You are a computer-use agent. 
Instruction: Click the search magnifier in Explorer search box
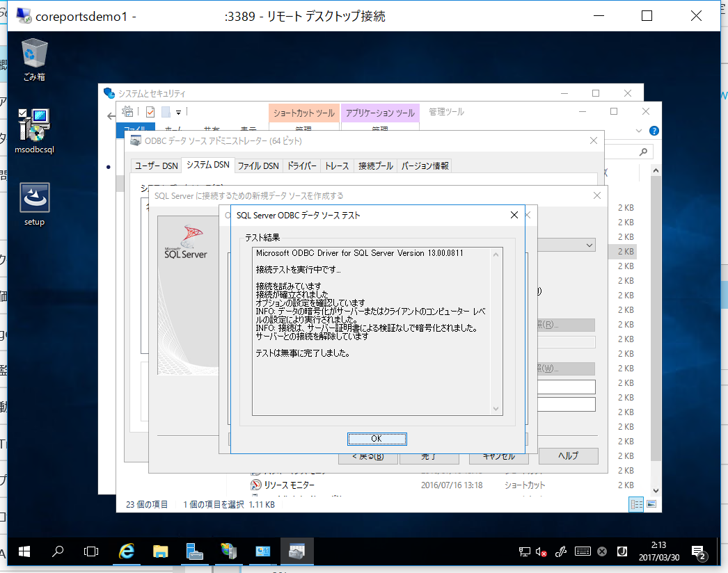[643, 152]
